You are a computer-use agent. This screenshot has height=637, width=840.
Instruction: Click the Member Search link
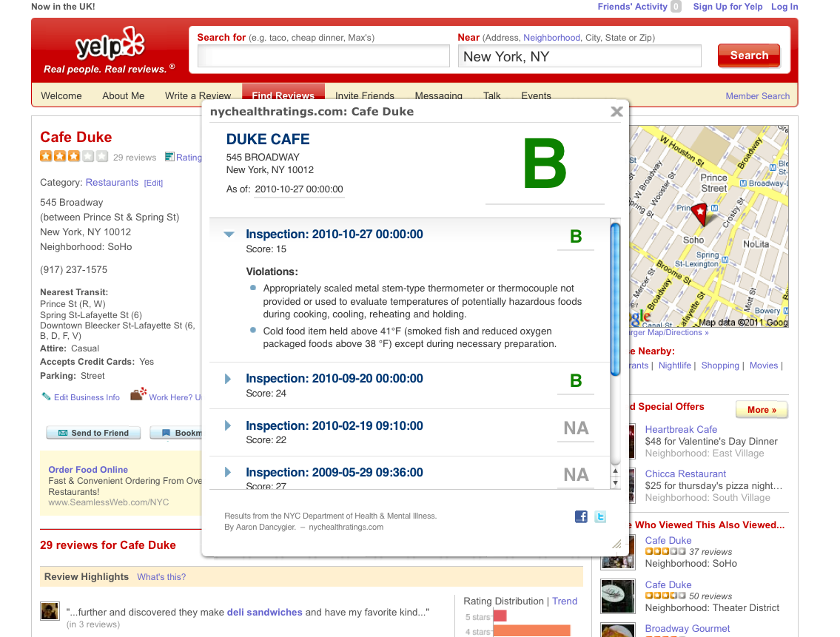[x=758, y=96]
